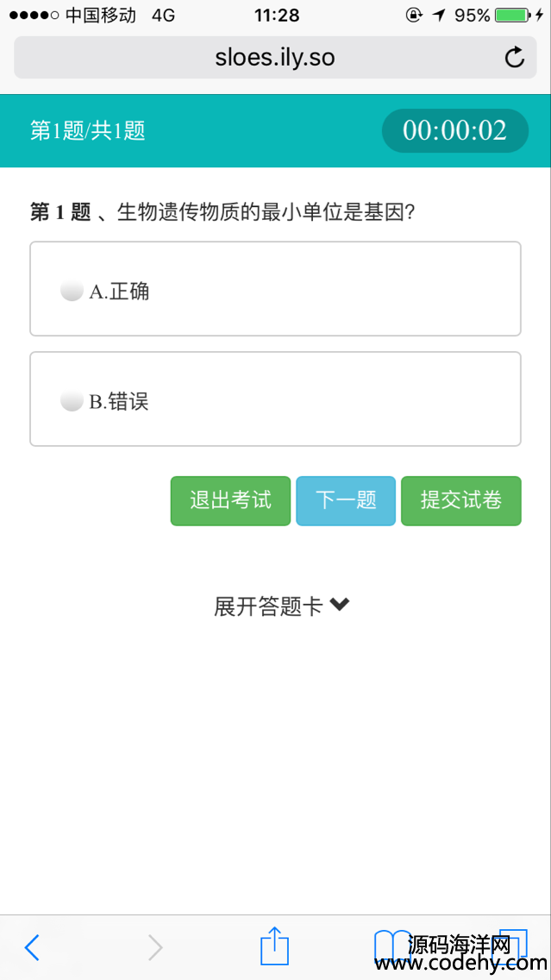Go to the next question with 下一题
551x980 pixels.
346,500
